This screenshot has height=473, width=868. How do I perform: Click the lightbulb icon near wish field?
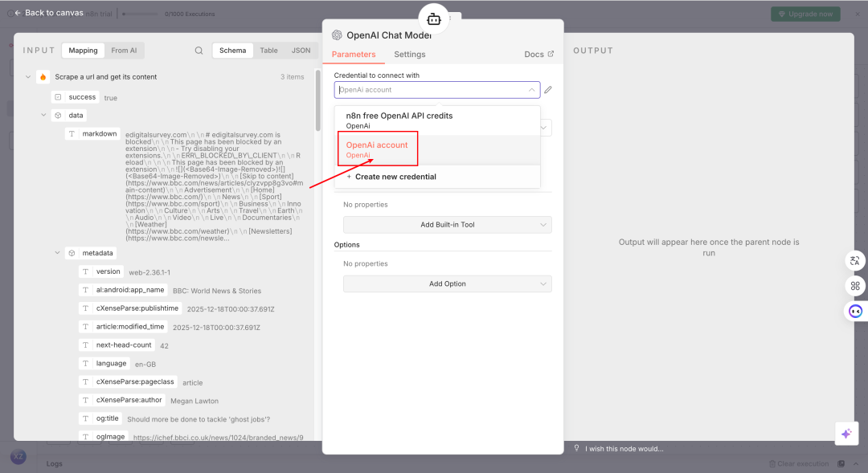577,448
